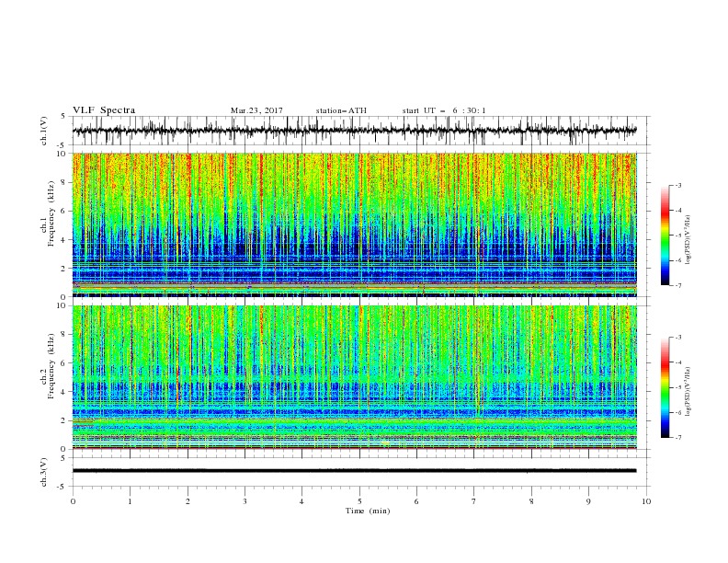Click the "10" tick on the Time axis
The width and height of the screenshot is (728, 563).
(646, 501)
